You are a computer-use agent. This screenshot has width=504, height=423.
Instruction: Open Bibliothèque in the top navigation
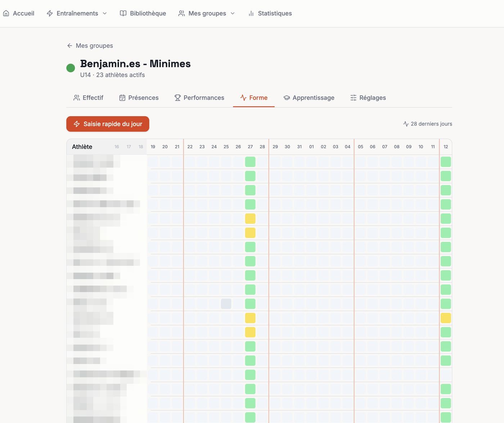pyautogui.click(x=143, y=13)
